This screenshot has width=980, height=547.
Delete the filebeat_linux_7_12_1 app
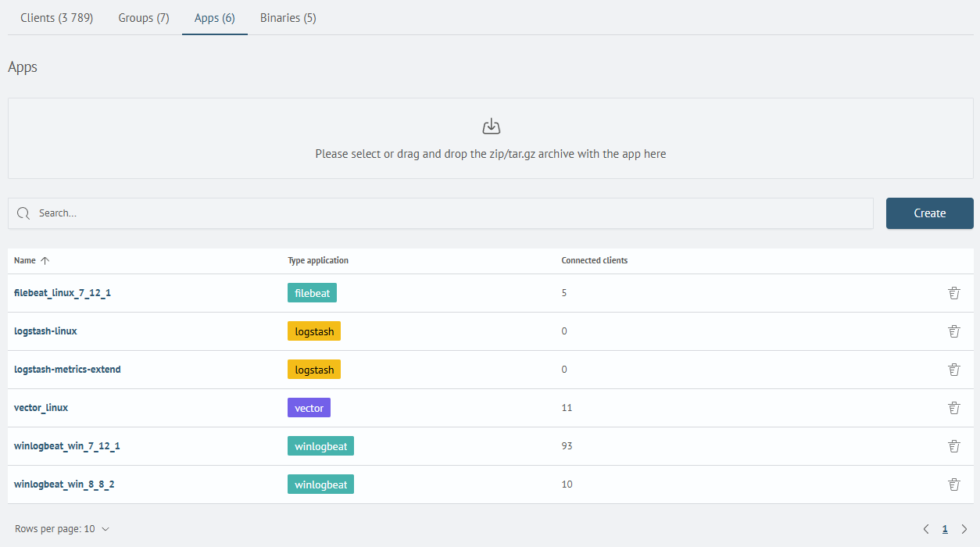click(953, 292)
